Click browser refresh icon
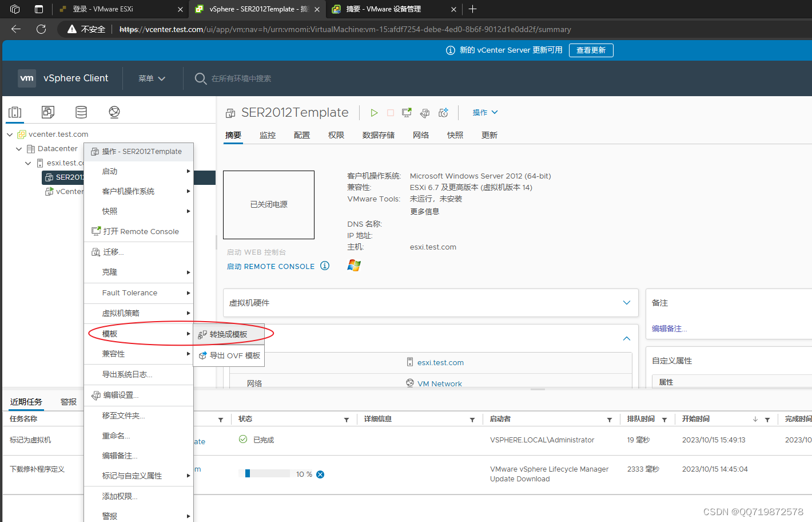This screenshot has height=522, width=812. click(41, 29)
